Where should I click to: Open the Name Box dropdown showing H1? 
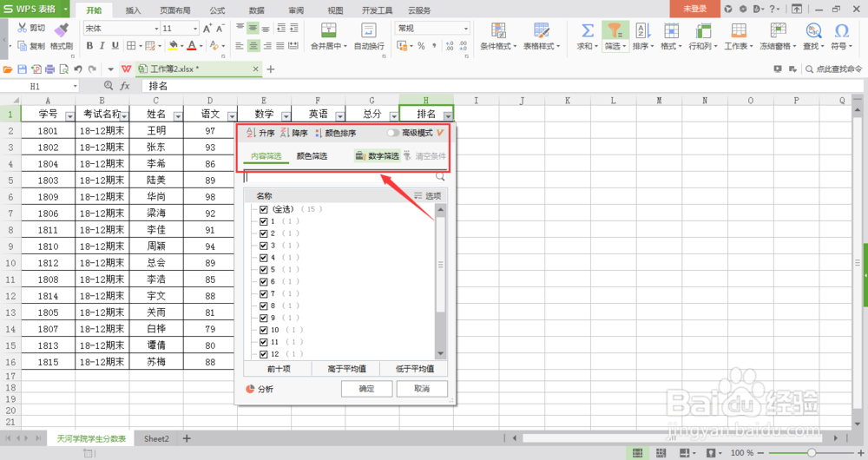point(75,86)
